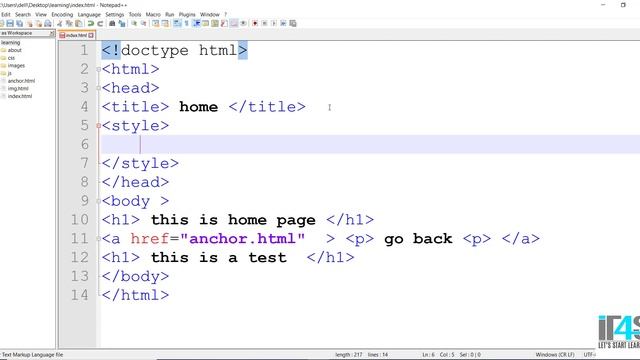Open the js folder in workspace
Viewport: 640px width, 360px height.
point(9,73)
